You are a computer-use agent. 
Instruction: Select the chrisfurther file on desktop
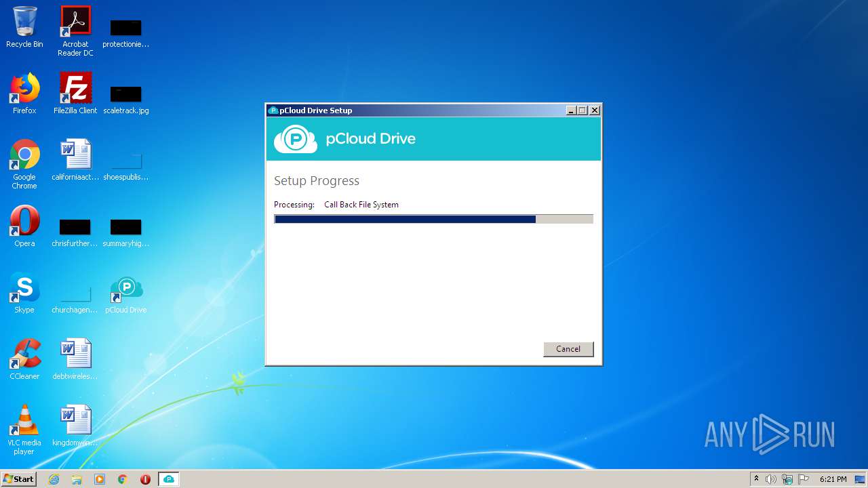click(x=75, y=232)
